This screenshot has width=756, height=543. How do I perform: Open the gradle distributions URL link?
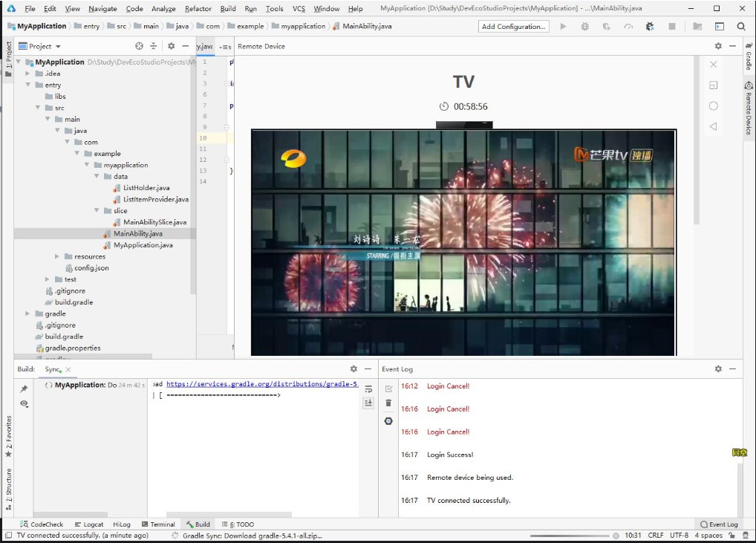point(262,384)
